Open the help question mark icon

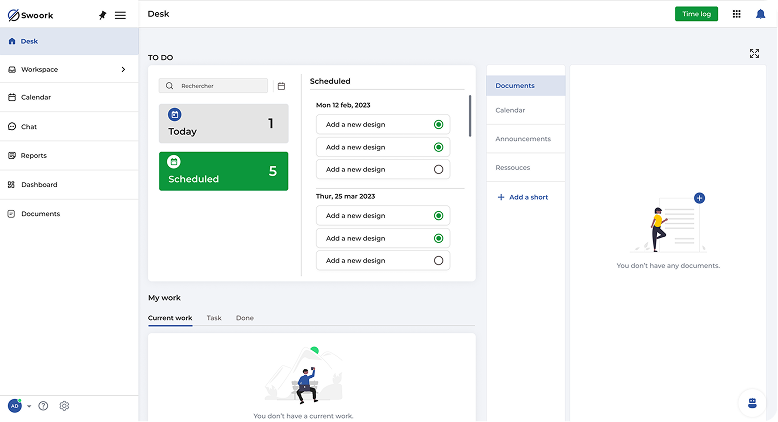click(44, 406)
